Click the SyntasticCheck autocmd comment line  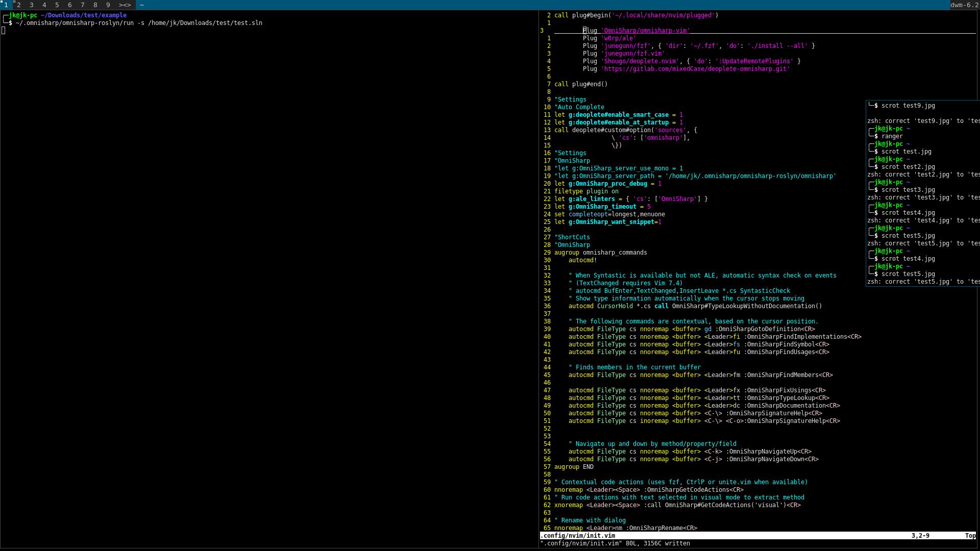click(x=679, y=291)
